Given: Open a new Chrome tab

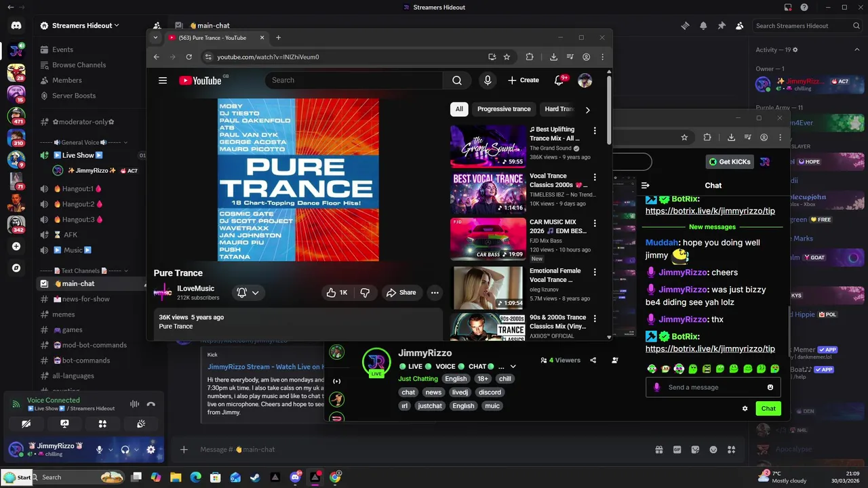Looking at the screenshot, I should tap(278, 38).
